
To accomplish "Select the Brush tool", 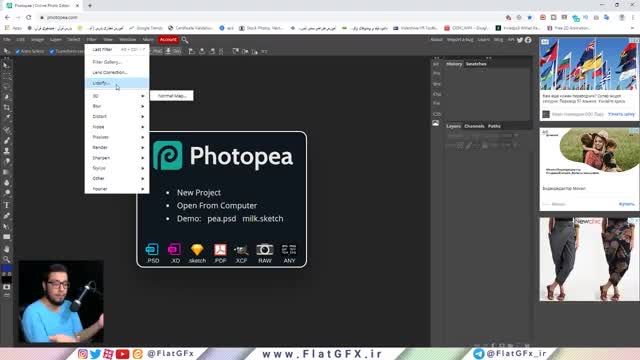I will [x=7, y=140].
